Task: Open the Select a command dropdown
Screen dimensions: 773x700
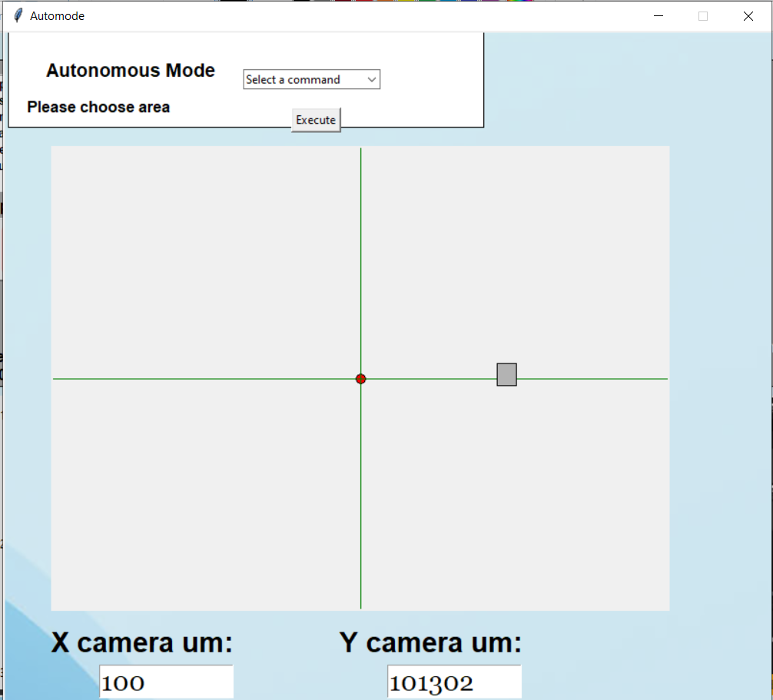Action: tap(304, 79)
